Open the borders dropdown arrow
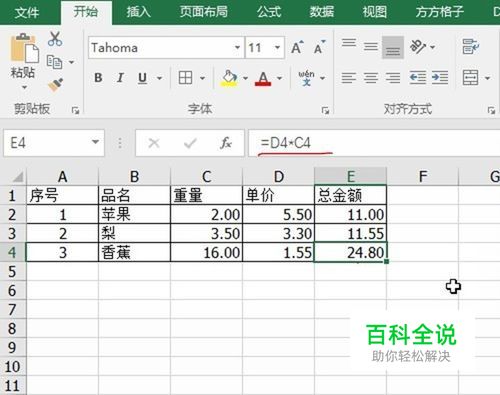Viewport: 500px width, 395px height. point(202,79)
